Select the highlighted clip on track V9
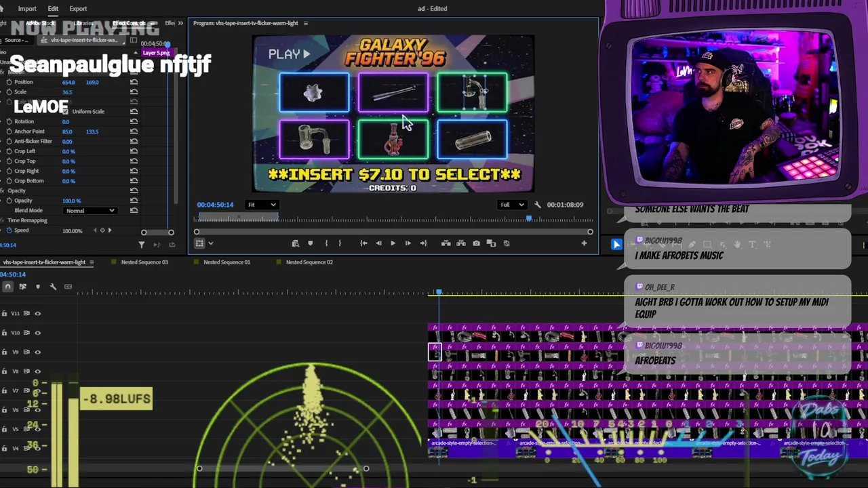868x488 pixels. 435,352
